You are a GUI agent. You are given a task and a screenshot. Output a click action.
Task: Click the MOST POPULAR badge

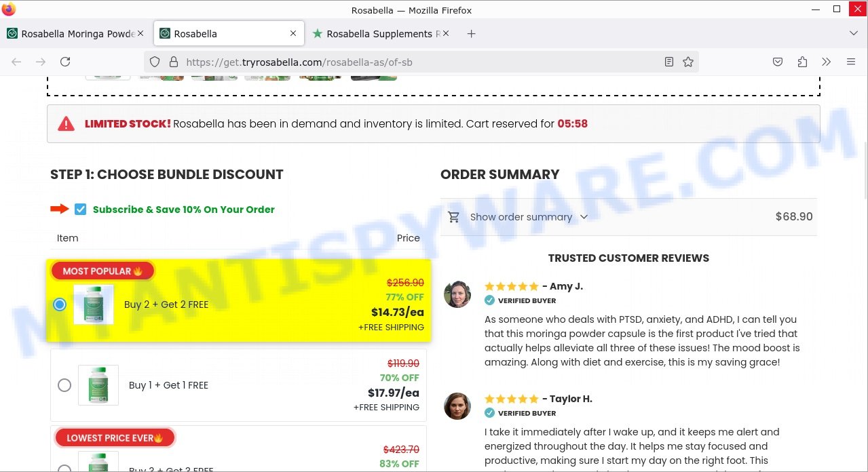(103, 271)
